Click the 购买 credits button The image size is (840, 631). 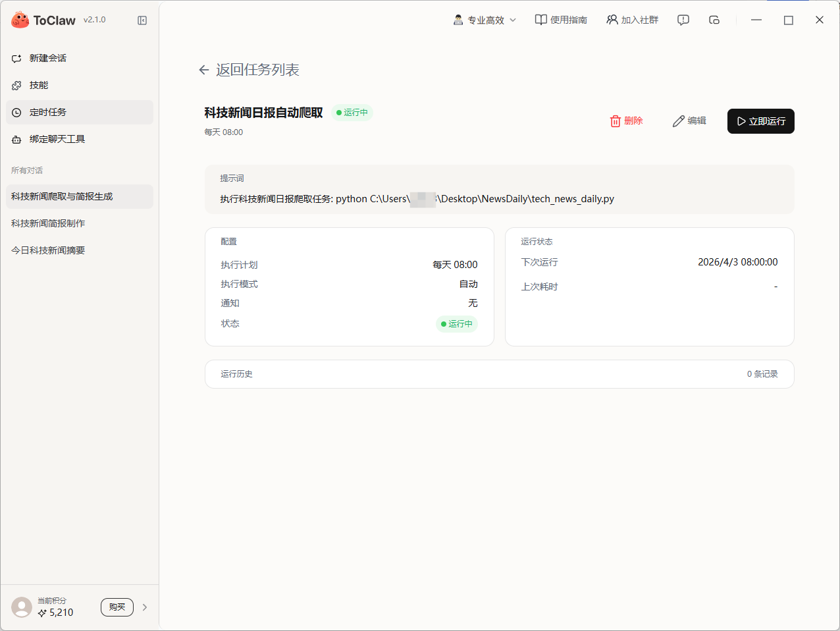pyautogui.click(x=117, y=607)
